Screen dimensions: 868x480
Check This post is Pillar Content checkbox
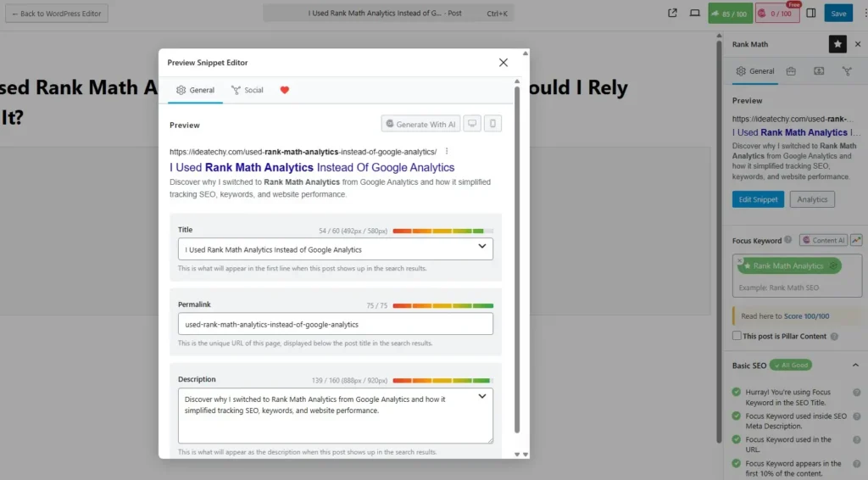(x=737, y=336)
